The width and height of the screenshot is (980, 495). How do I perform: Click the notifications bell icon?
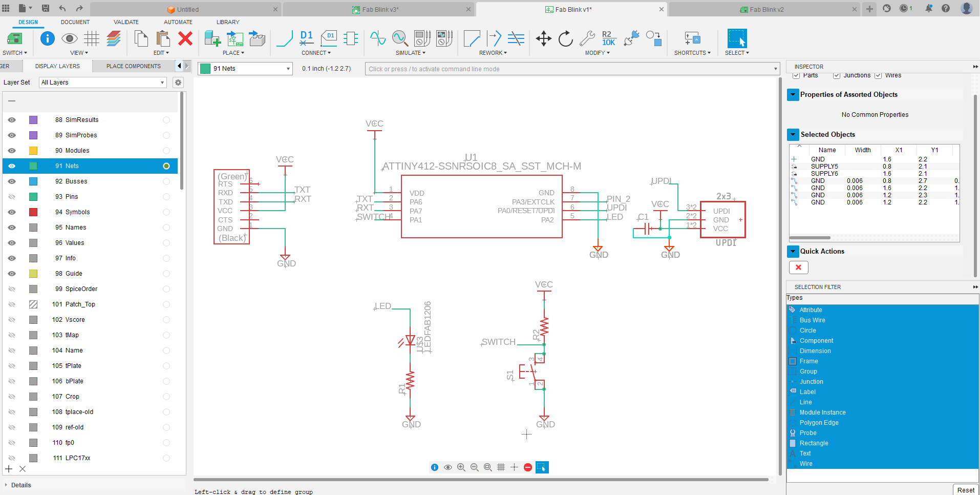(929, 8)
